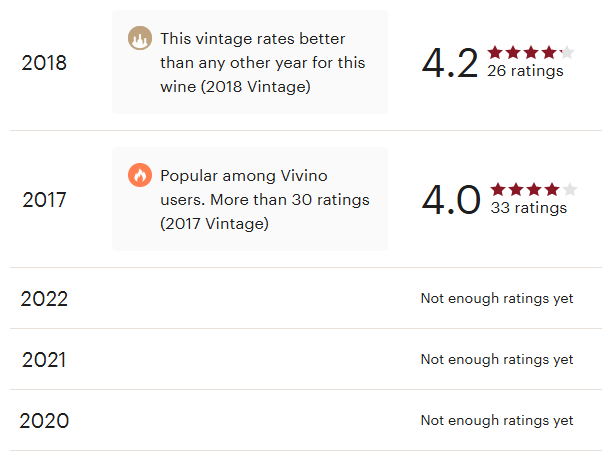Click the 4.2 rating score
Image resolution: width=602 pixels, height=474 pixels.
coord(450,63)
